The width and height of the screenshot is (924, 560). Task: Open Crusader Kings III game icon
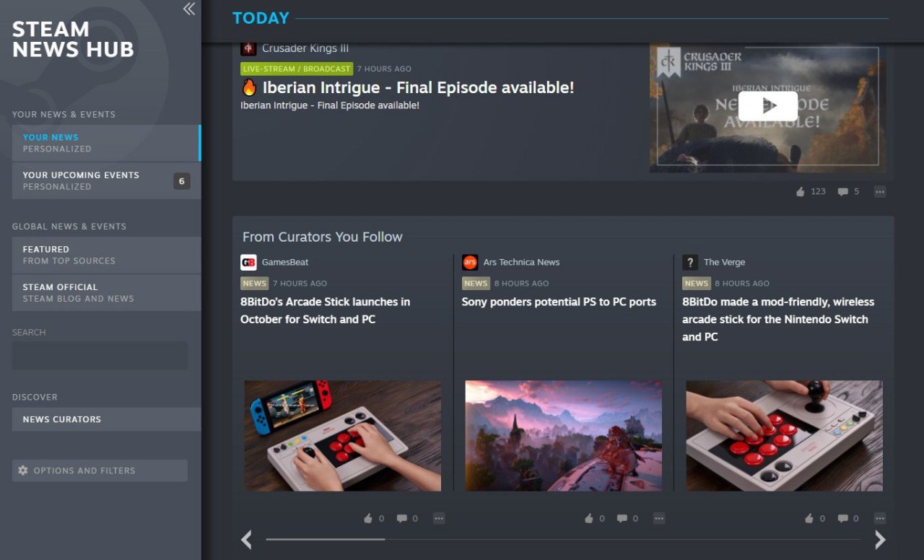point(248,48)
